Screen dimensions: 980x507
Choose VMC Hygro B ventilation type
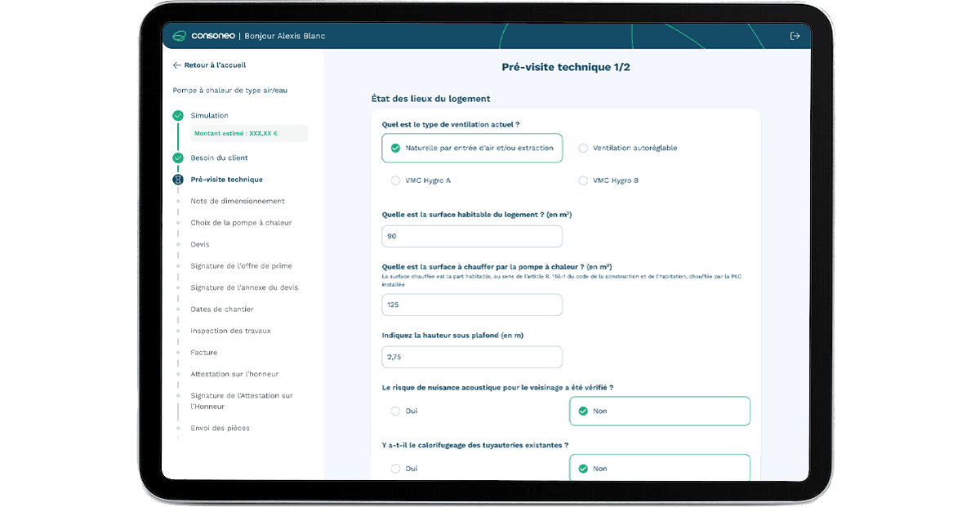pyautogui.click(x=583, y=180)
